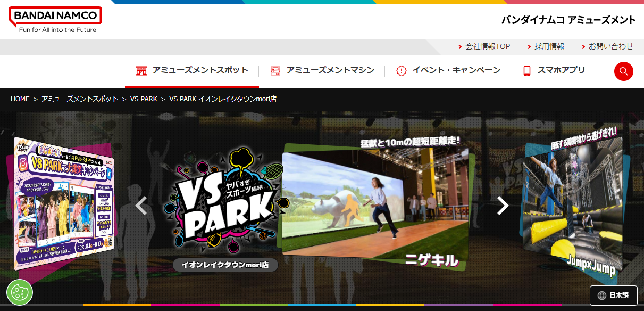Click the Bandai Namco logo
644x311 pixels.
55,20
